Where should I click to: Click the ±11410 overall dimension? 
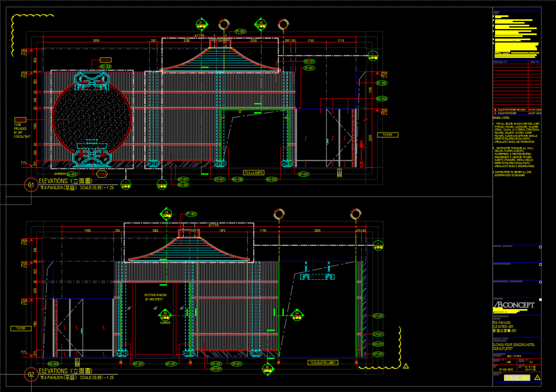point(214,225)
